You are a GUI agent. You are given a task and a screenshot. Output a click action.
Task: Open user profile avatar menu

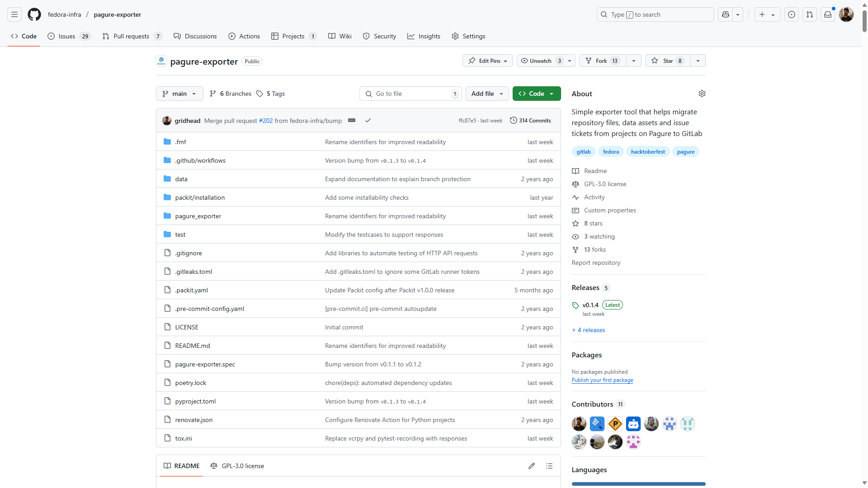click(846, 14)
